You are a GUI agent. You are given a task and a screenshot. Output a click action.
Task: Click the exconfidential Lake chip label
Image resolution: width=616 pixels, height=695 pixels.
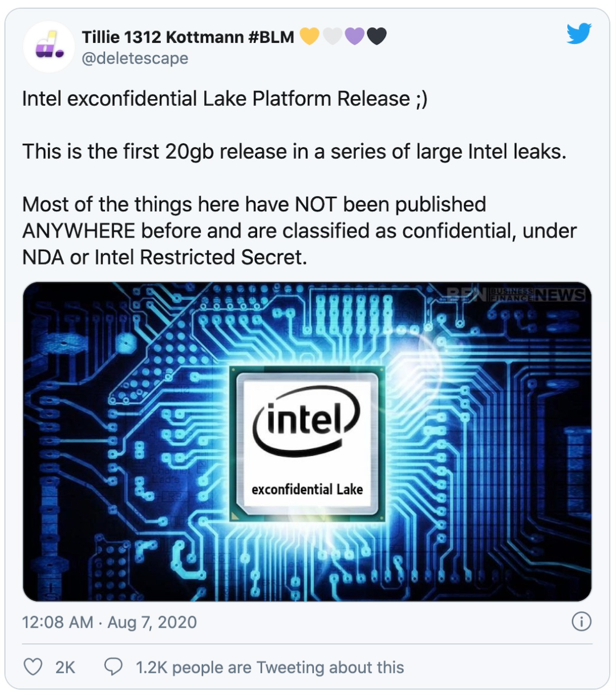pyautogui.click(x=307, y=489)
